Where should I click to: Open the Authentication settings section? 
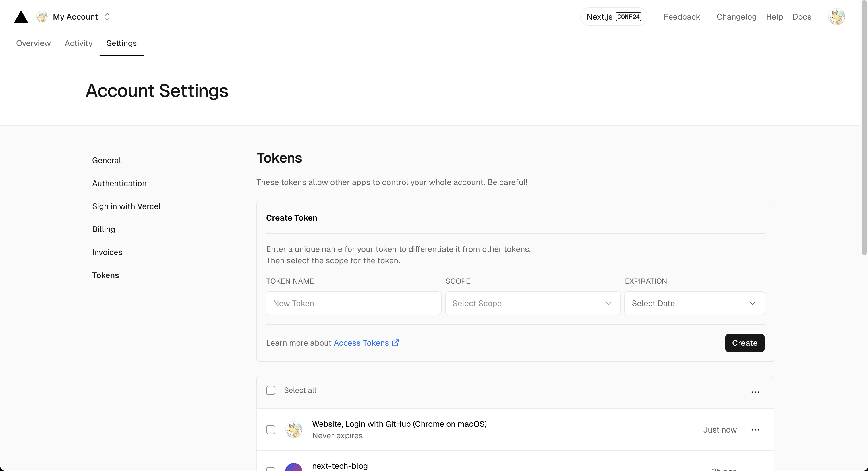coord(119,184)
